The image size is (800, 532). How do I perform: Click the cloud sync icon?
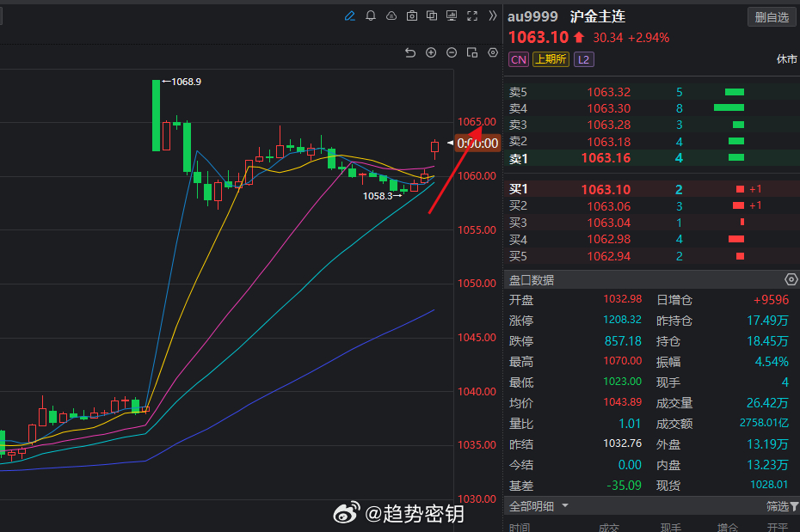(391, 15)
